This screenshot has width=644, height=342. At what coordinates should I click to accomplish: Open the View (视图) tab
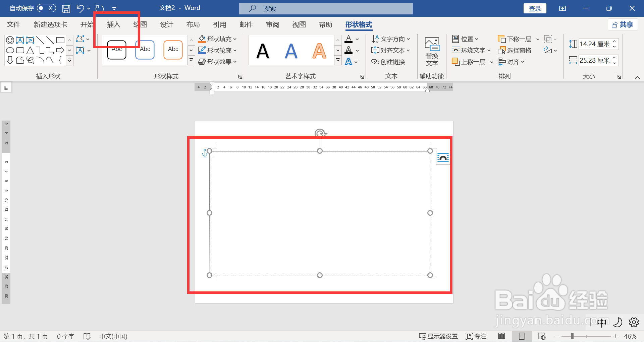(299, 24)
